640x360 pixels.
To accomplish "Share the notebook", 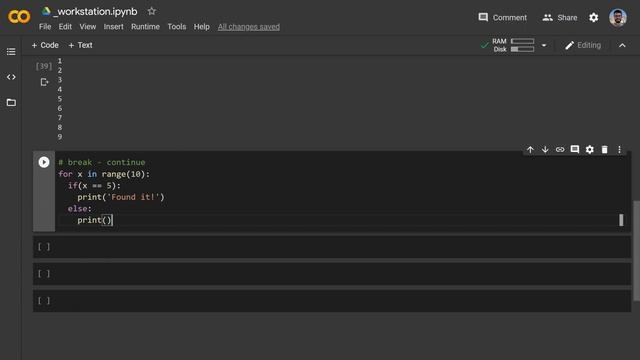I will 560,18.
